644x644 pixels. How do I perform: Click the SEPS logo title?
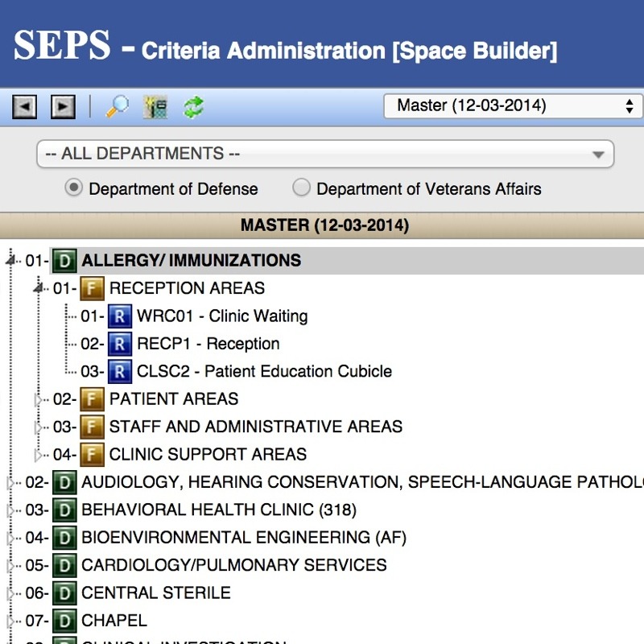click(x=62, y=45)
